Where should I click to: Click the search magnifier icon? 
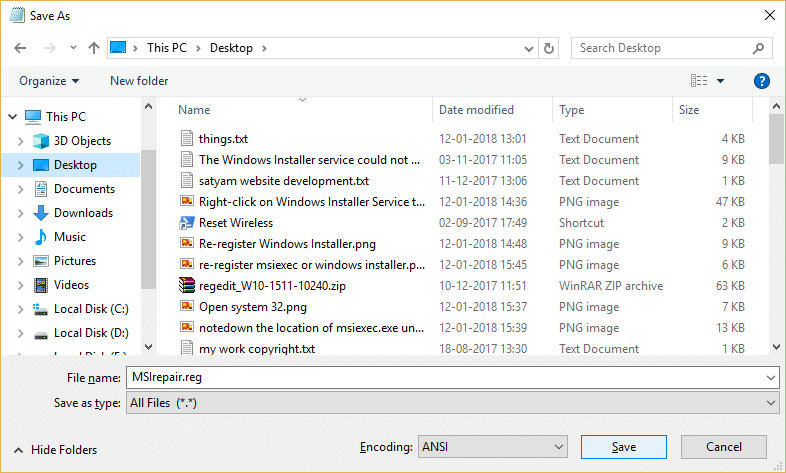click(x=760, y=48)
